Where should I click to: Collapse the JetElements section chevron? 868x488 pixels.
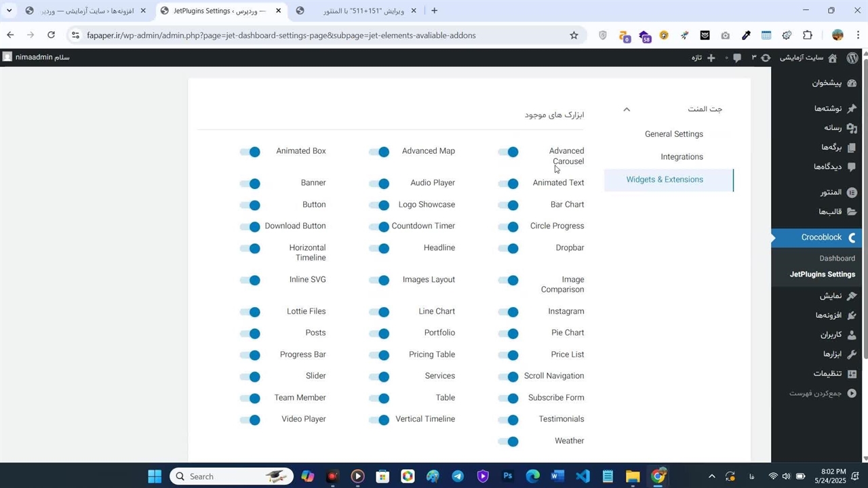pos(627,109)
